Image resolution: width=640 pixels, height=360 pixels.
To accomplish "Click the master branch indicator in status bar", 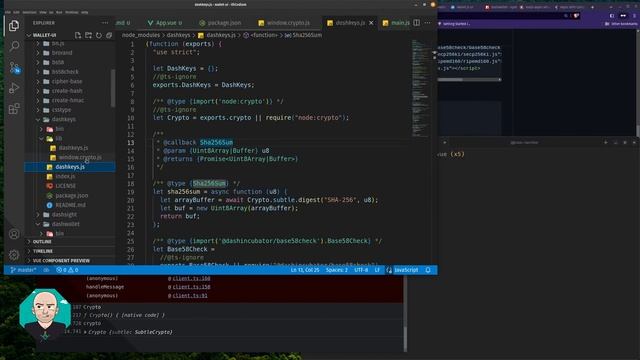I will [23, 270].
